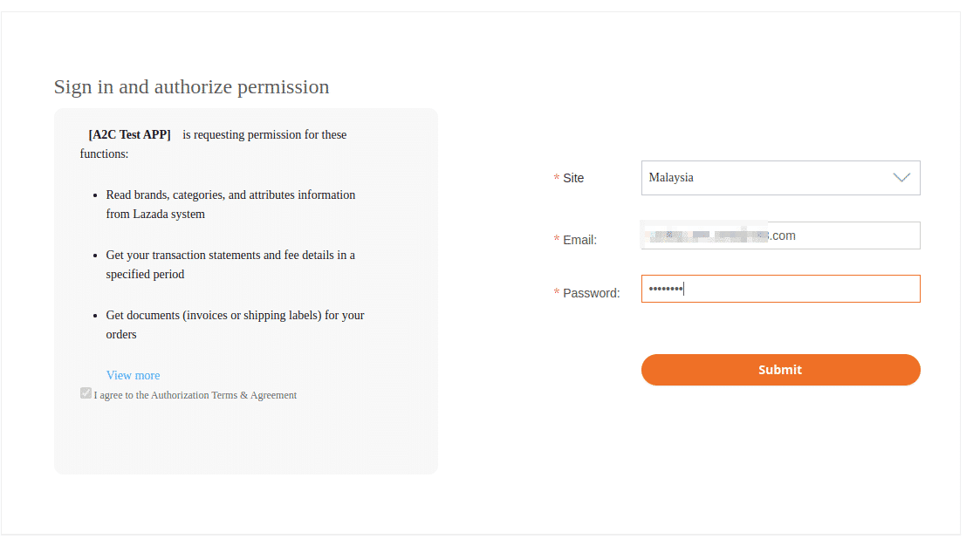Click the "Sign in and authorize permission" heading
This screenshot has width=980, height=546.
[191, 86]
